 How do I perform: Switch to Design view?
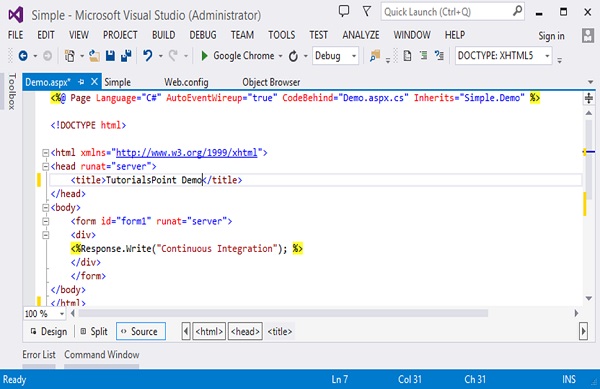point(49,332)
